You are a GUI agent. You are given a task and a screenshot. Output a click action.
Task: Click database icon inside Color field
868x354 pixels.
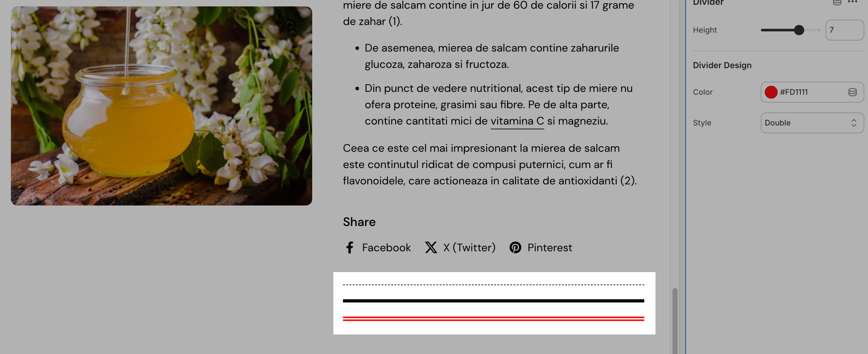(852, 92)
